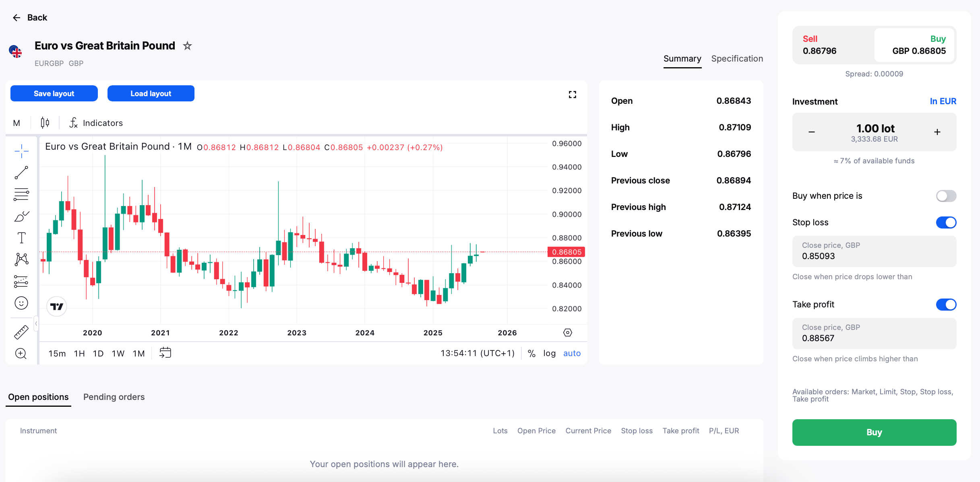The width and height of the screenshot is (980, 482).
Task: Open fullscreen chart mode
Action: pos(572,95)
